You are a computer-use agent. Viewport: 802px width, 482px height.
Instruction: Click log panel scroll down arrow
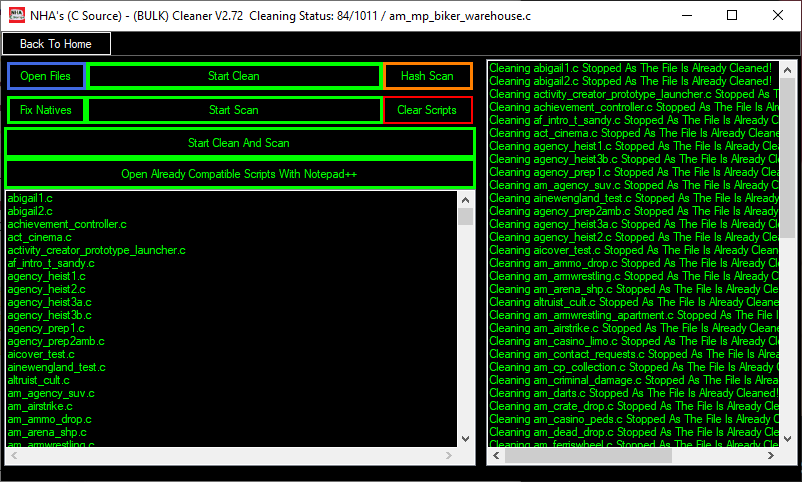click(x=788, y=439)
